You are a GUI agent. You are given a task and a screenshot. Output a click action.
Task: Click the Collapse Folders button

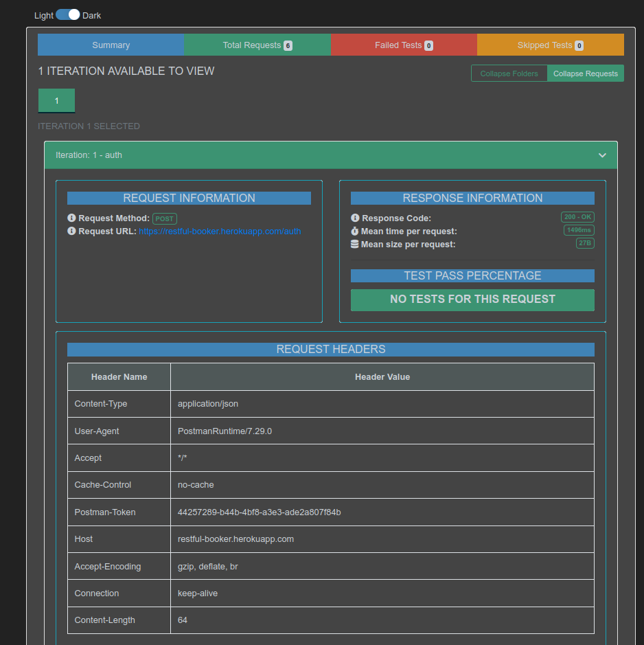(509, 73)
